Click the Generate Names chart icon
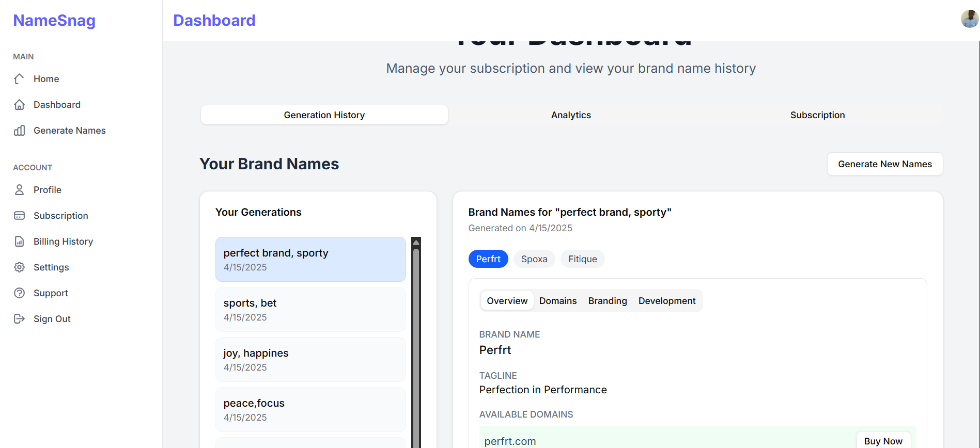The height and width of the screenshot is (448, 980). pyautogui.click(x=19, y=131)
